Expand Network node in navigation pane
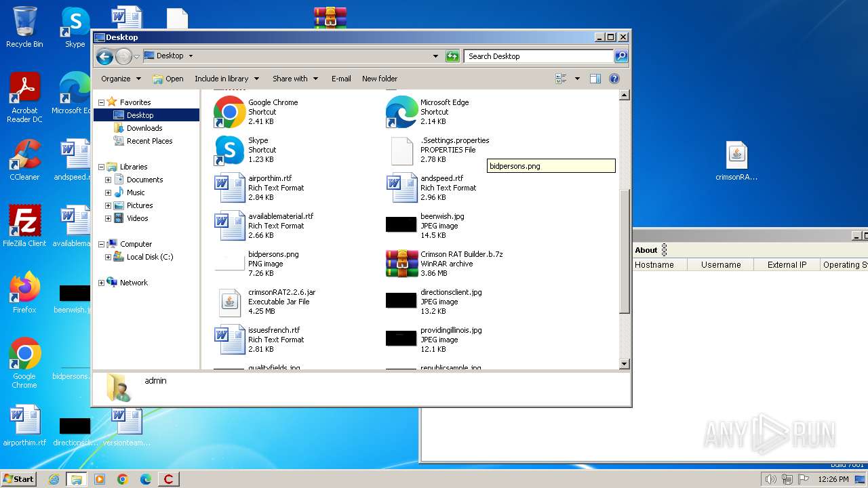This screenshot has height=488, width=868. click(x=101, y=283)
